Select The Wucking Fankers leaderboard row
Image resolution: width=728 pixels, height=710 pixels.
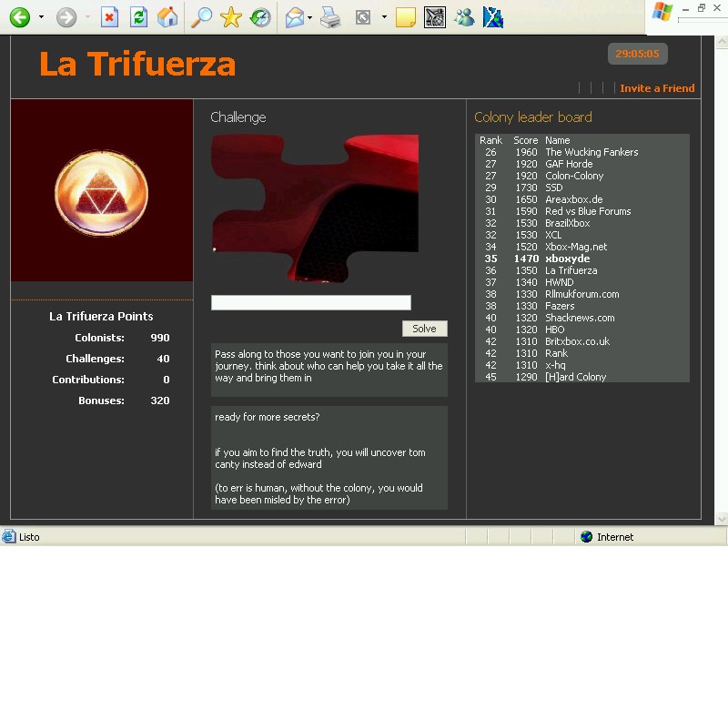pos(582,152)
